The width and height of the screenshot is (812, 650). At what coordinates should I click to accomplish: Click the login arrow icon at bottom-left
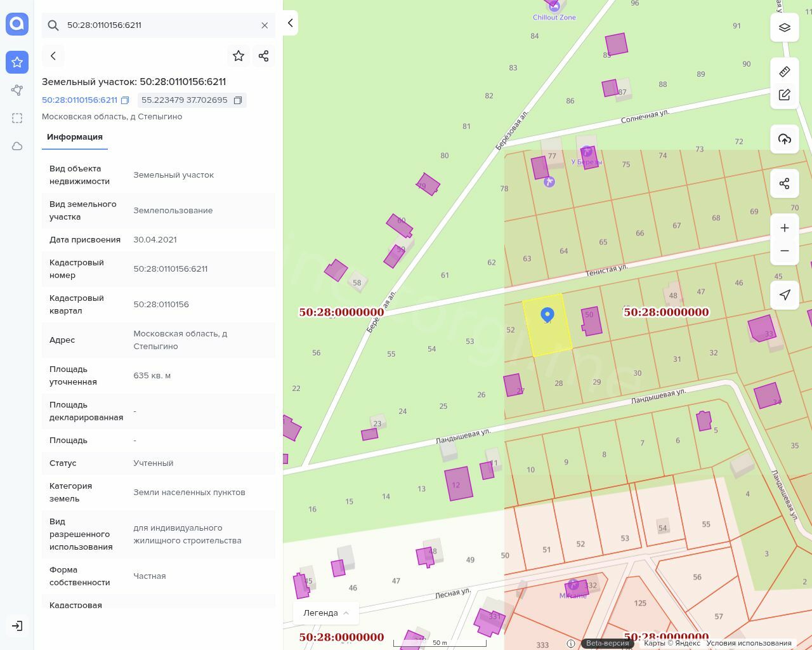coord(17,626)
